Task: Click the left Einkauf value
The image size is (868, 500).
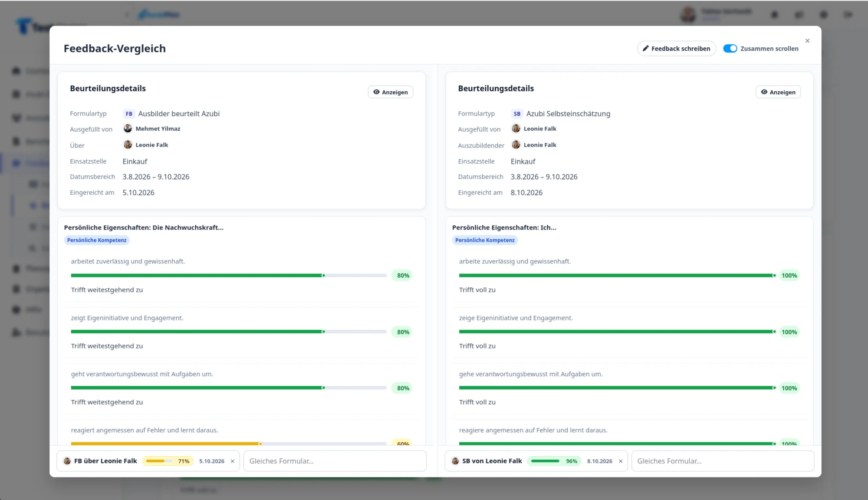Action: click(135, 161)
